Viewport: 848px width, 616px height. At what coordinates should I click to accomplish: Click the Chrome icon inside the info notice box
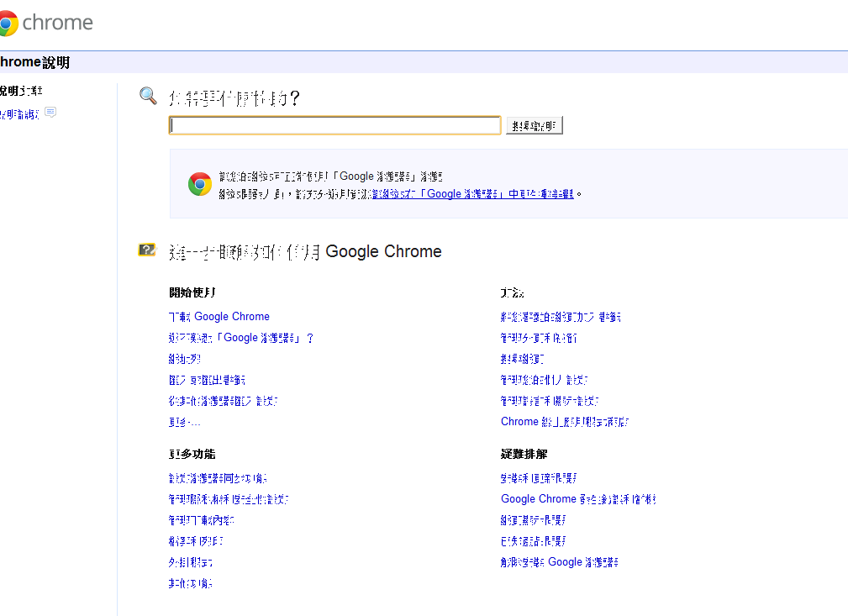[x=199, y=184]
